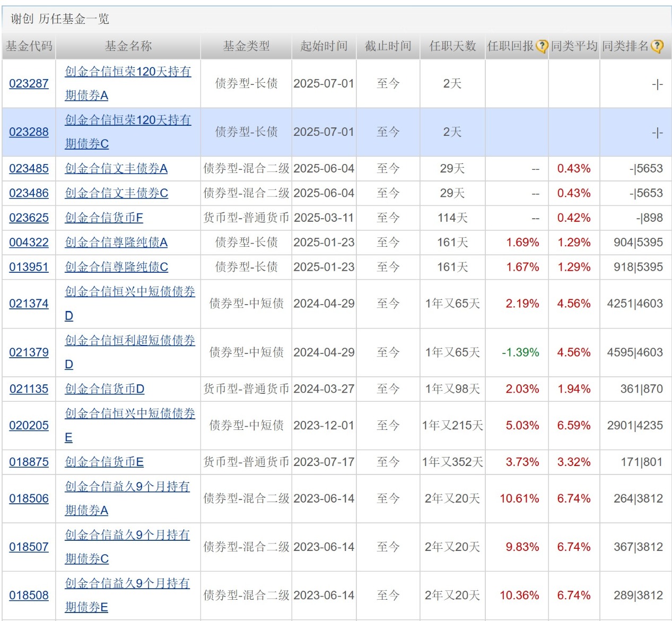
Task: Open 创金合信恒荣120天持有期债券C fund page
Action: click(128, 132)
